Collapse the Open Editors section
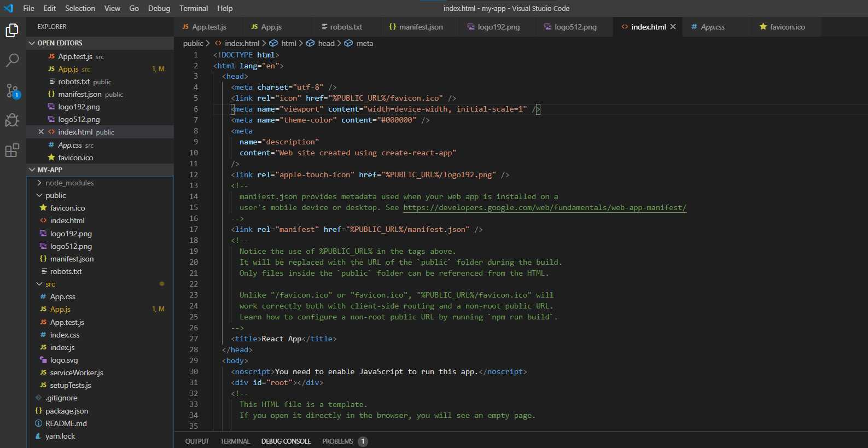Viewport: 868px width, 448px height. point(32,43)
